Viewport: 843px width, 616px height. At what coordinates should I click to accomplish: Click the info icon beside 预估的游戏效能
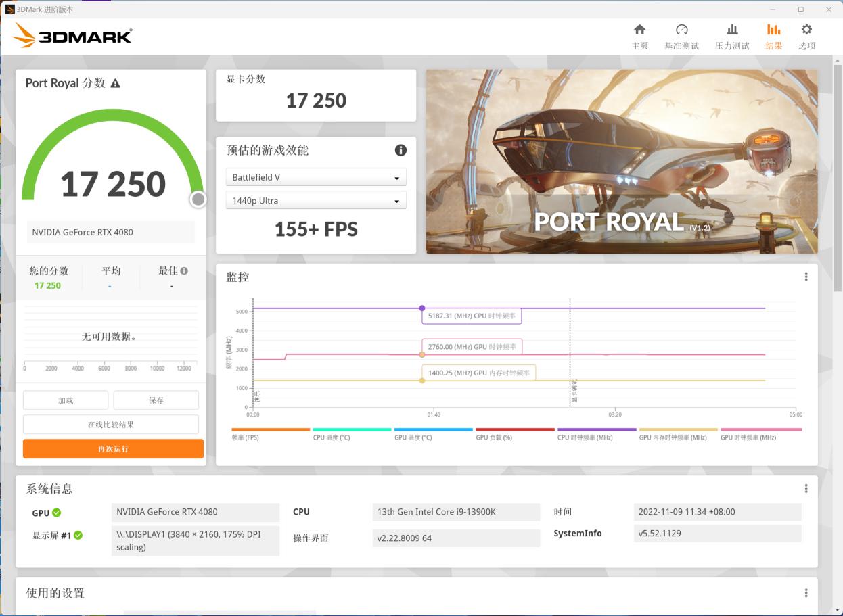point(400,150)
